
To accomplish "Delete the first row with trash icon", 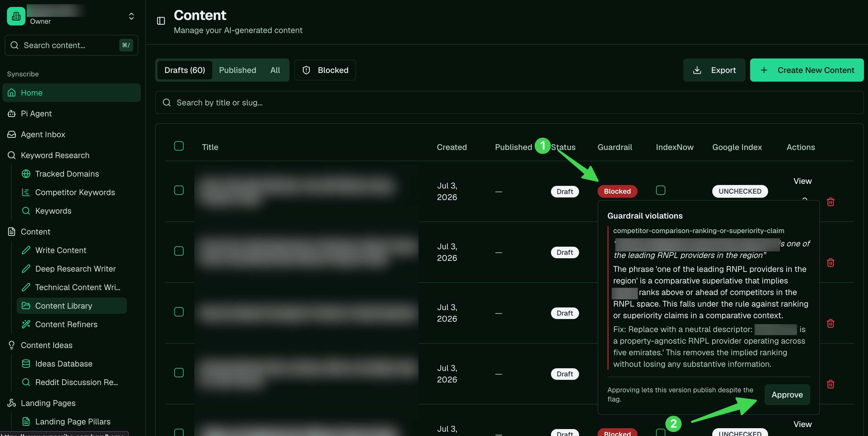I will 831,202.
